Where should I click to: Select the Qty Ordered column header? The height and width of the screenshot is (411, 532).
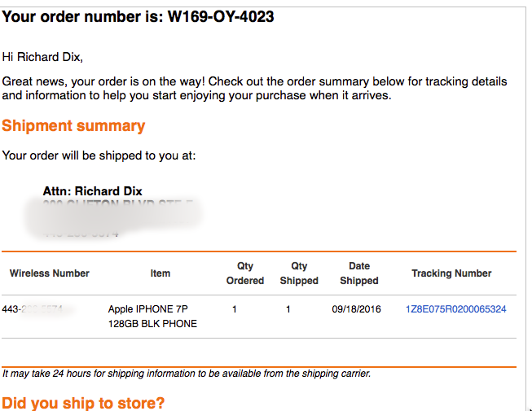click(x=245, y=273)
